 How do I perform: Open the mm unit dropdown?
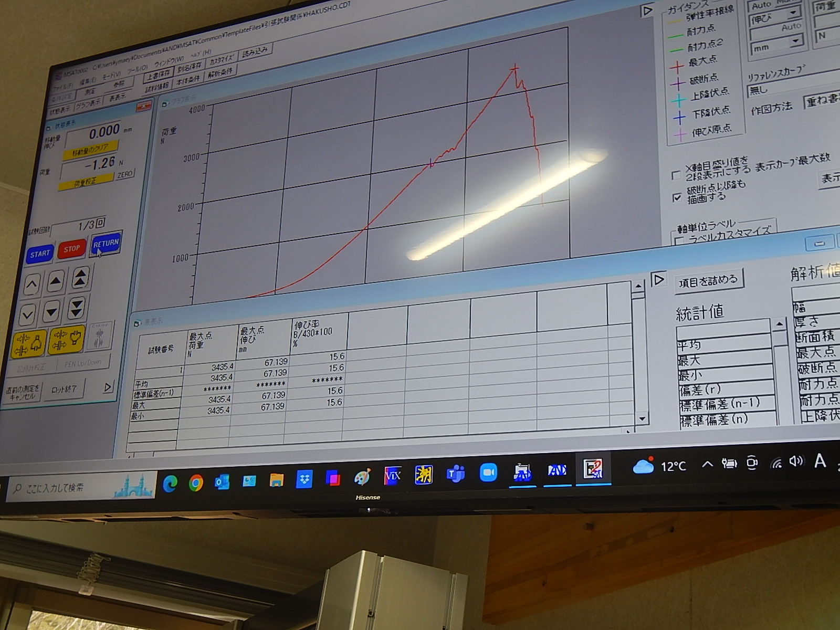(796, 40)
